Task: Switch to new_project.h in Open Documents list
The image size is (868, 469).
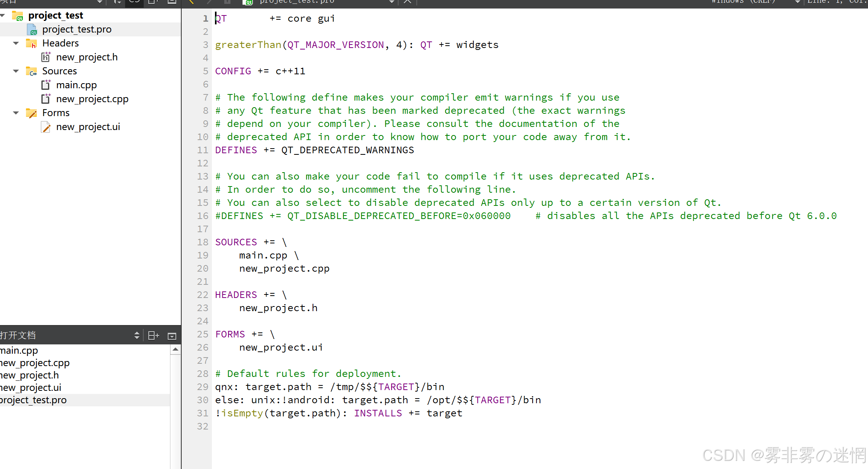Action: click(x=29, y=375)
